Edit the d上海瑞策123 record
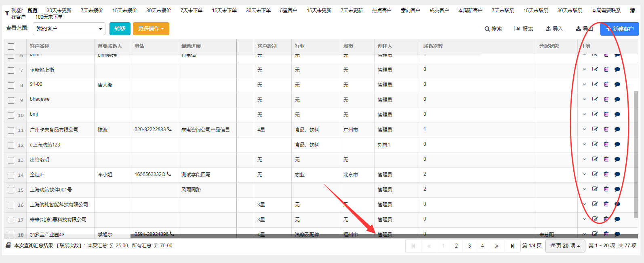Viewport: 644px width, 263px height. point(595,144)
